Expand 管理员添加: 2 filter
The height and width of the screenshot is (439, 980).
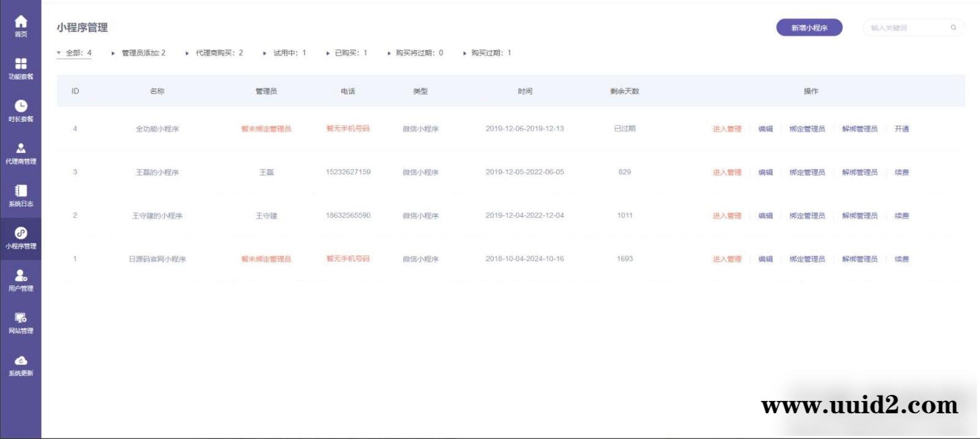[x=138, y=53]
